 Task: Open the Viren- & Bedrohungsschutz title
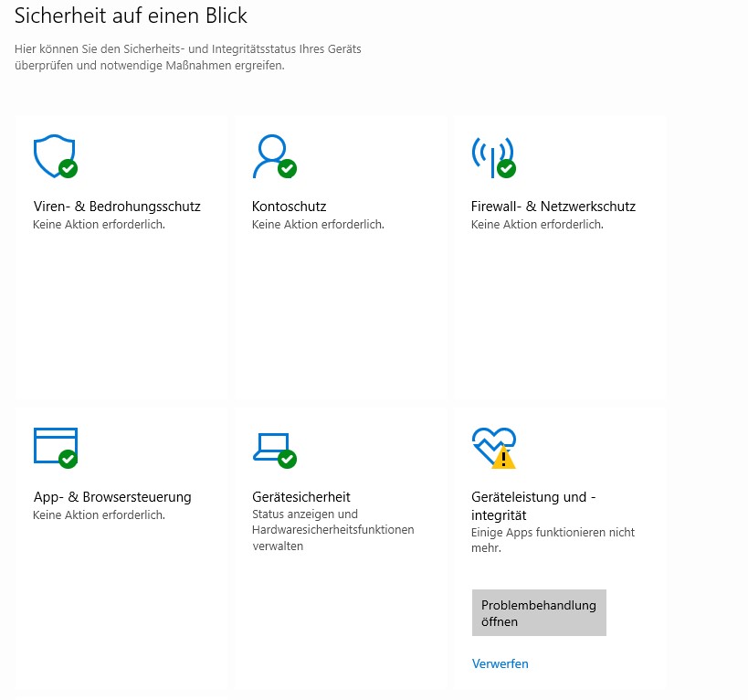[117, 207]
